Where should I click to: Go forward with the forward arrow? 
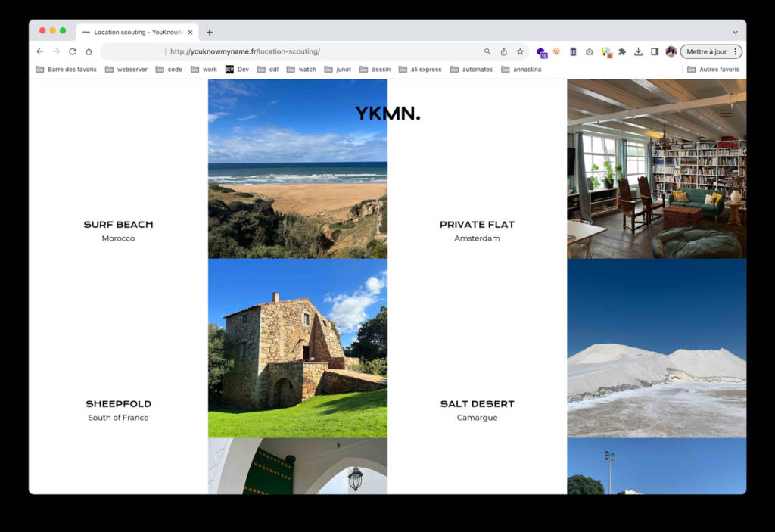tap(56, 51)
